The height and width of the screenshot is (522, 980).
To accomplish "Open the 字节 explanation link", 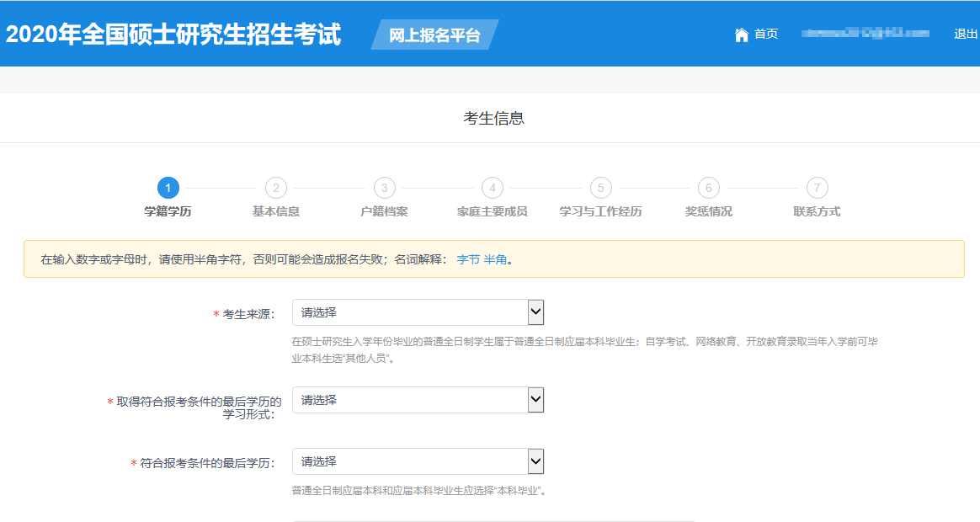I will click(x=468, y=259).
